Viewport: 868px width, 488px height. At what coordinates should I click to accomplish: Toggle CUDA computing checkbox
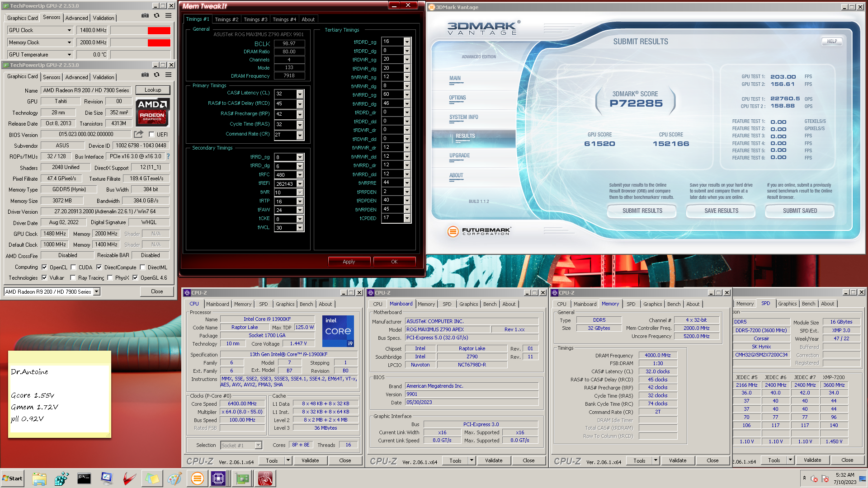tap(73, 267)
